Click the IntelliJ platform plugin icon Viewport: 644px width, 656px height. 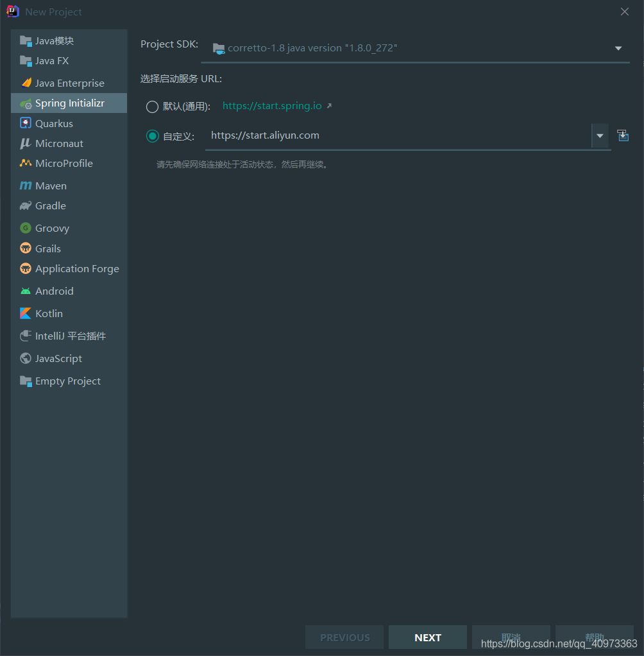click(x=26, y=336)
